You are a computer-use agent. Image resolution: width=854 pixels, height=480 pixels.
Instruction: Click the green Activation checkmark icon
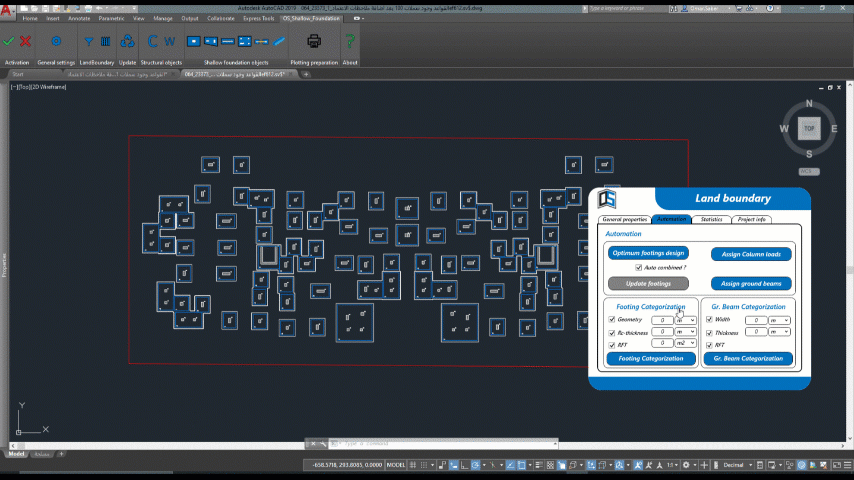pos(9,42)
